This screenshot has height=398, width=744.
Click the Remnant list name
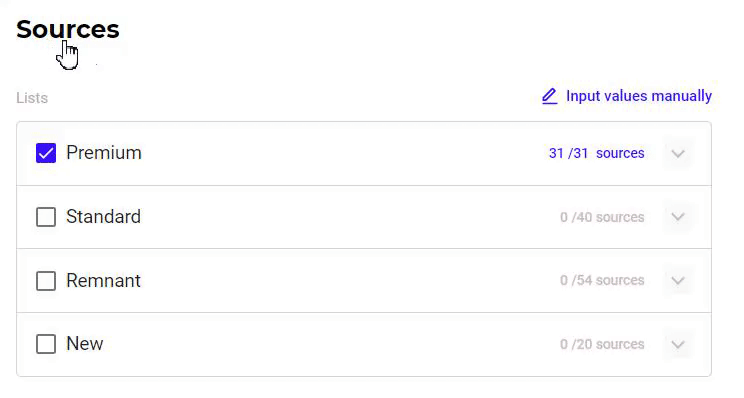click(x=103, y=281)
